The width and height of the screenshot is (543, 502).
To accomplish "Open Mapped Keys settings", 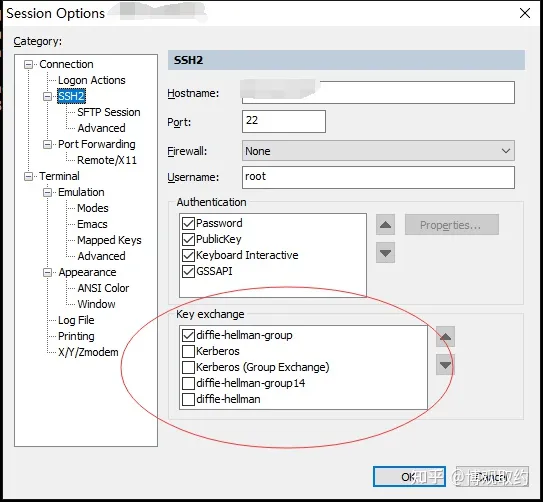I will 109,240.
